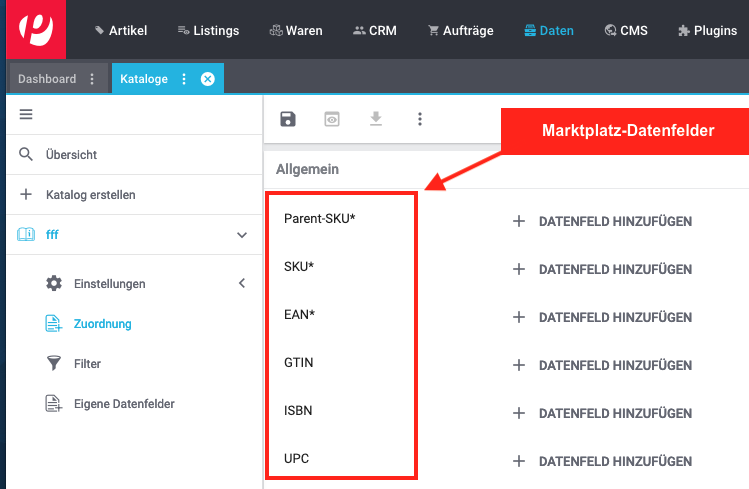This screenshot has width=749, height=489.
Task: Expand the fff catalog chevron
Action: coord(241,235)
